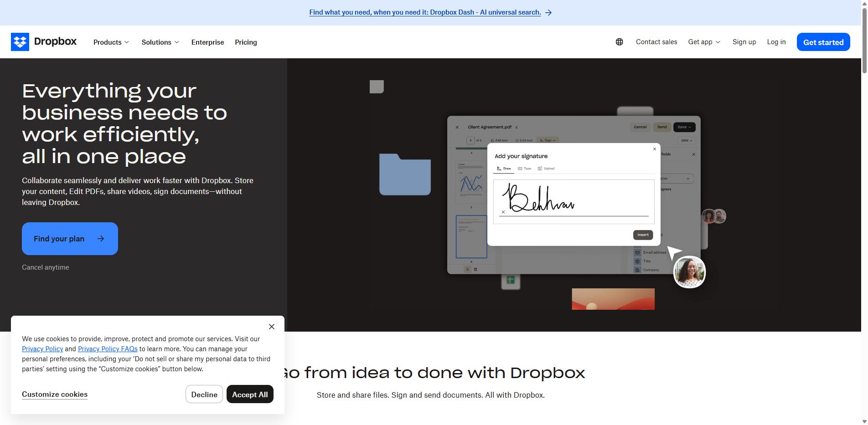Screen dimensions: 868x425
Task: Click the Add text icon
Action: point(493,140)
